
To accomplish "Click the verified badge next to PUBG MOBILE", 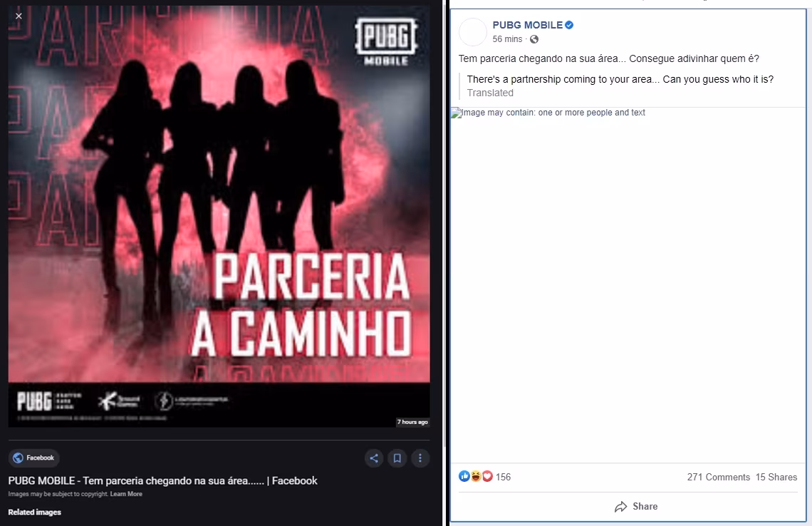I will click(x=569, y=25).
